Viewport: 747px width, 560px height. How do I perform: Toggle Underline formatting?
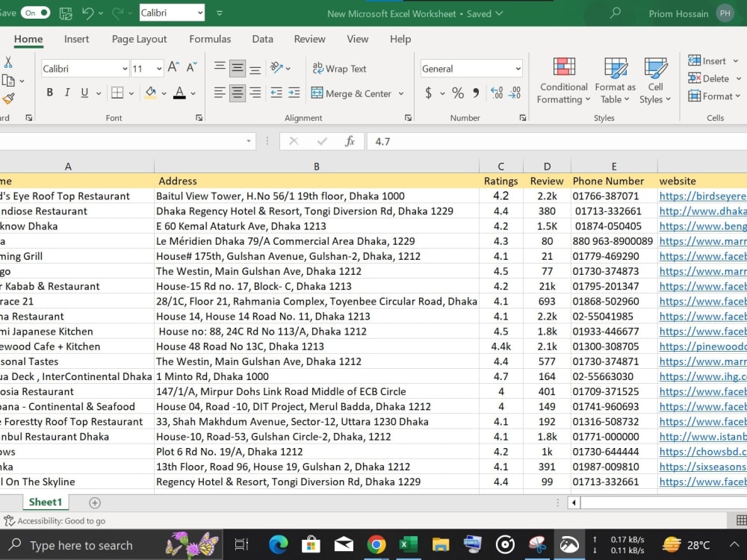pyautogui.click(x=84, y=93)
